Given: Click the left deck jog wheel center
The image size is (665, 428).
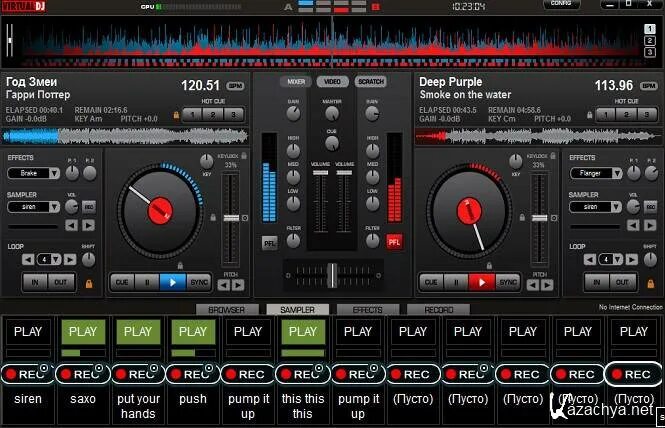Looking at the screenshot, I should click(160, 211).
